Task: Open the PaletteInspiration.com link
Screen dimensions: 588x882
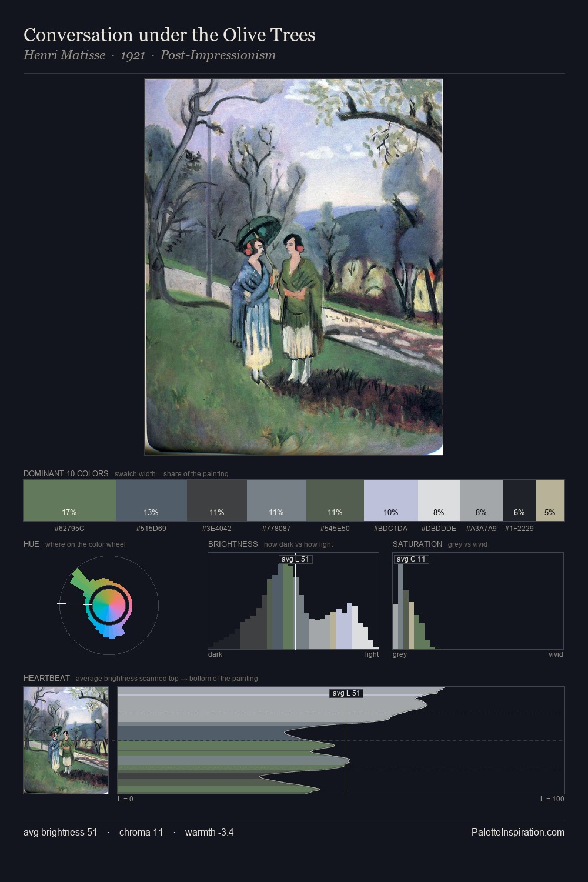Action: click(x=518, y=832)
